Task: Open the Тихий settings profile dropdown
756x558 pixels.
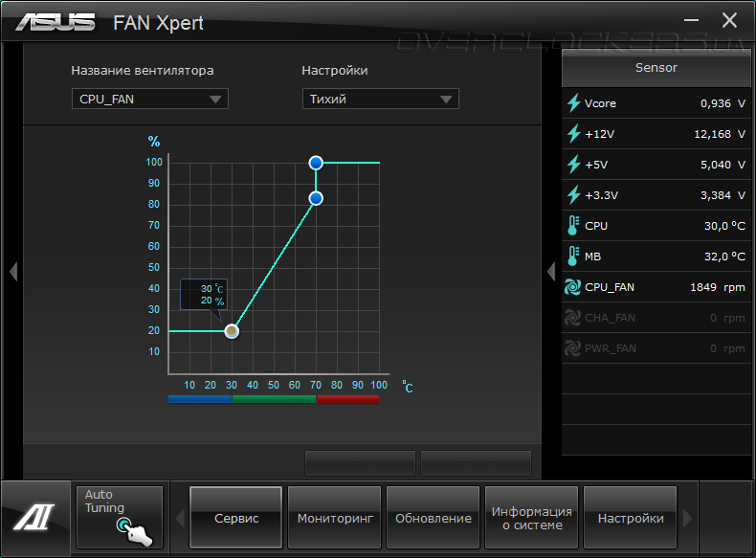Action: (381, 99)
